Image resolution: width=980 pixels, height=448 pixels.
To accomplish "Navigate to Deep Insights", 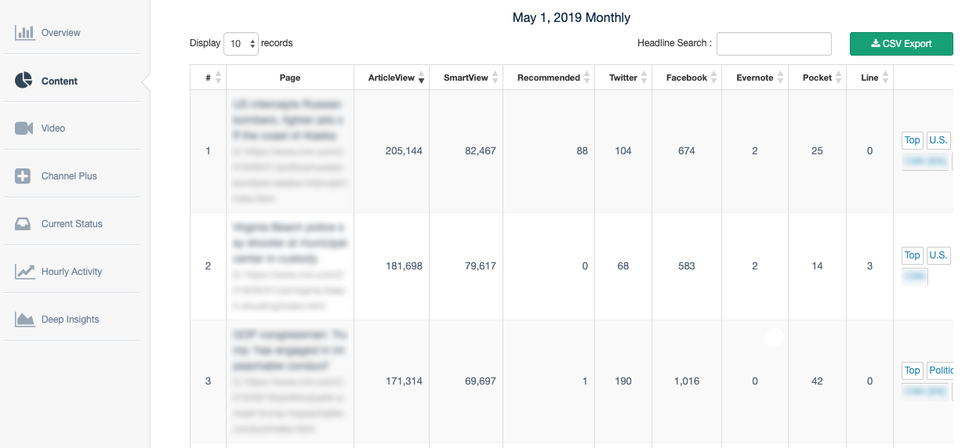I will (71, 320).
